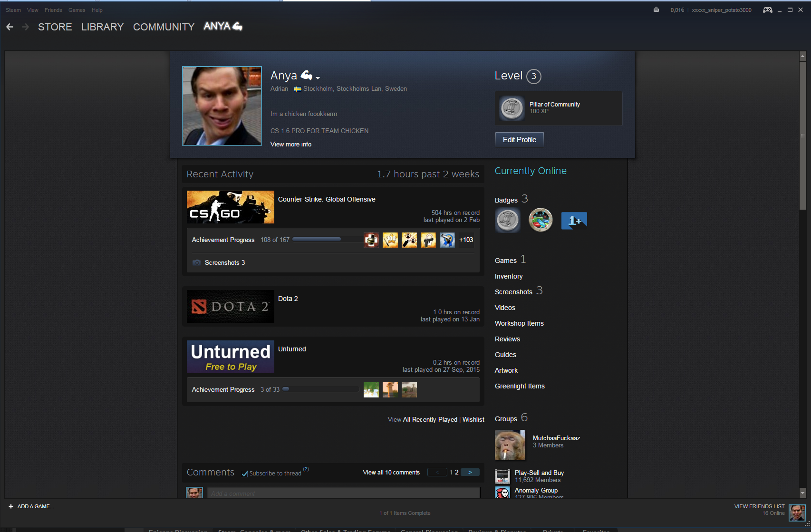Click the friends list avatar icon
Viewport: 811px width, 532px height.
tap(797, 513)
